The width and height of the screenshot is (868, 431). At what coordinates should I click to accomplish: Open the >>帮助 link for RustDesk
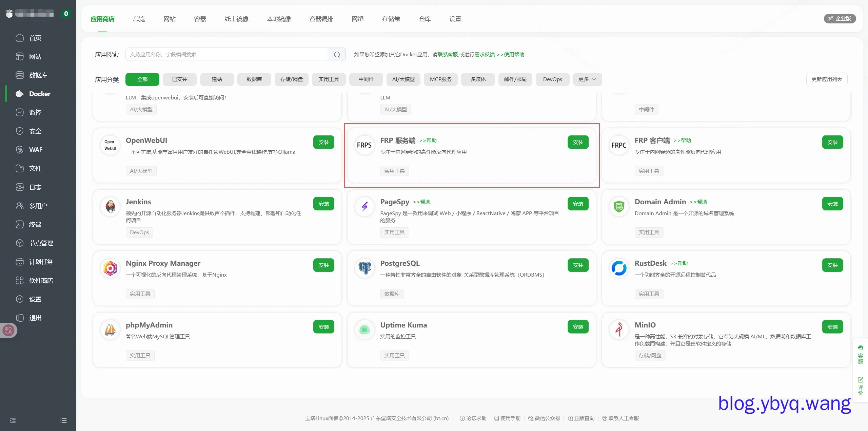pyautogui.click(x=679, y=263)
